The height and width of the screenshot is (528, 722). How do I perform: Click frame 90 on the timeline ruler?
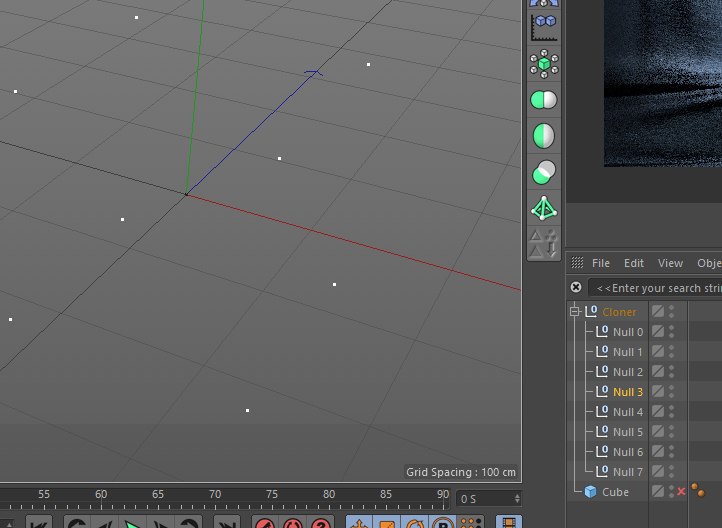tap(443, 494)
